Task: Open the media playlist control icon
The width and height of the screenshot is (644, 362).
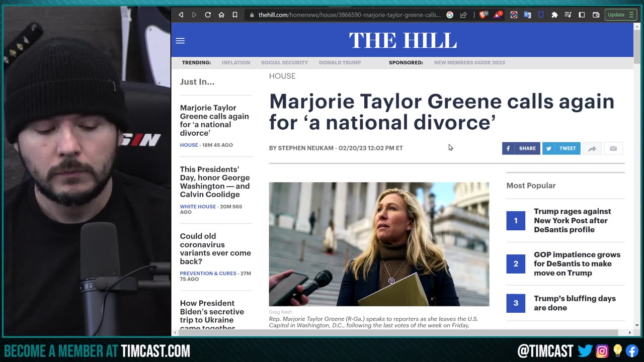Action: 568,15
